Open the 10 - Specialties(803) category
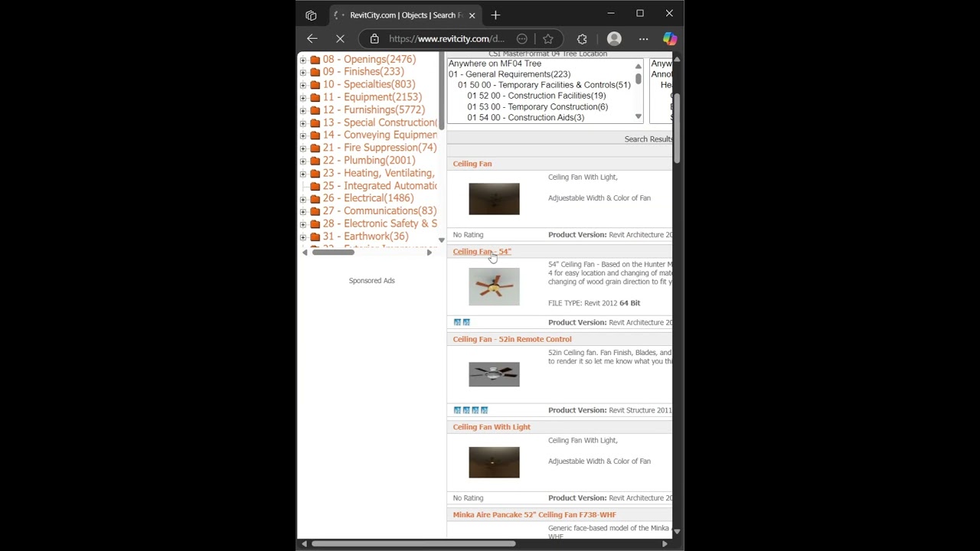980x551 pixels. click(369, 84)
